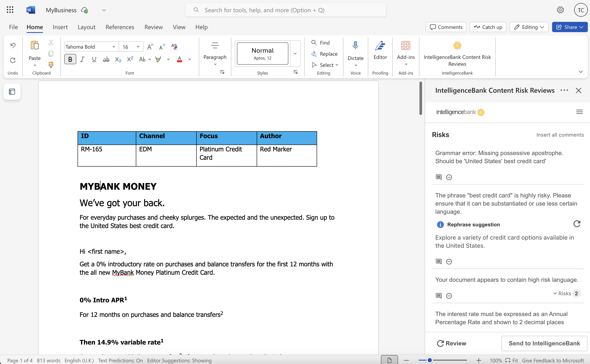Open the navigation pane icon

(x=12, y=92)
